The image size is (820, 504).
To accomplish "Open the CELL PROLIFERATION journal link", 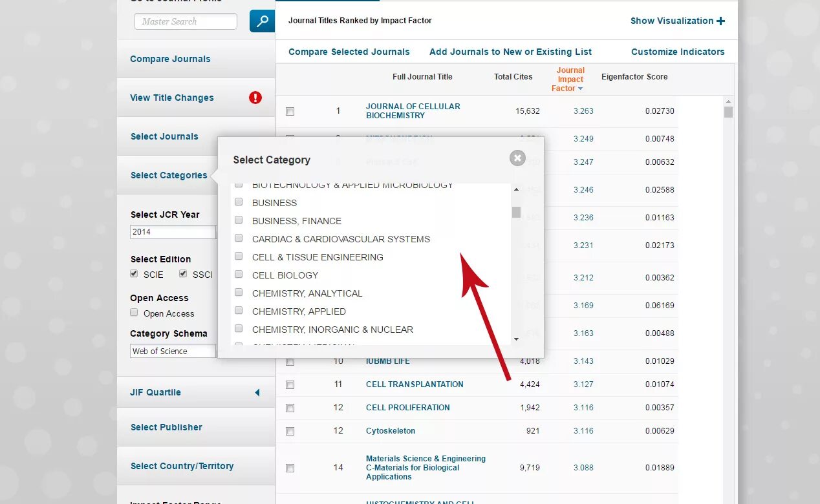I will 407,408.
